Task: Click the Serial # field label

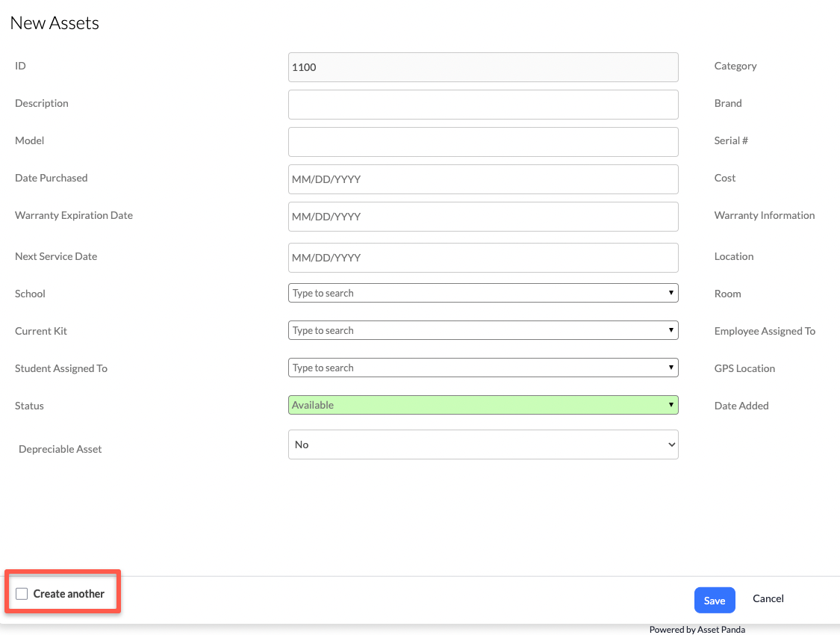Action: pyautogui.click(x=730, y=140)
